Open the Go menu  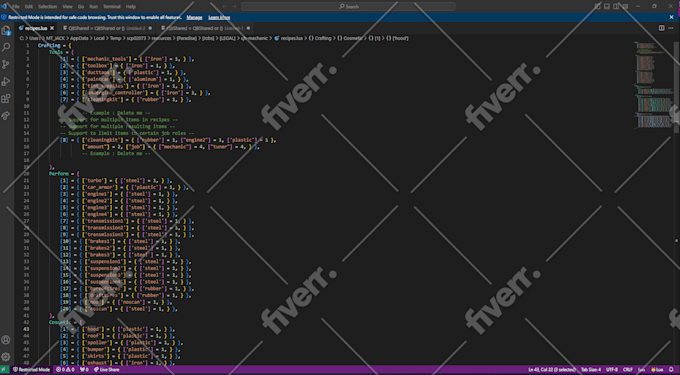click(81, 7)
